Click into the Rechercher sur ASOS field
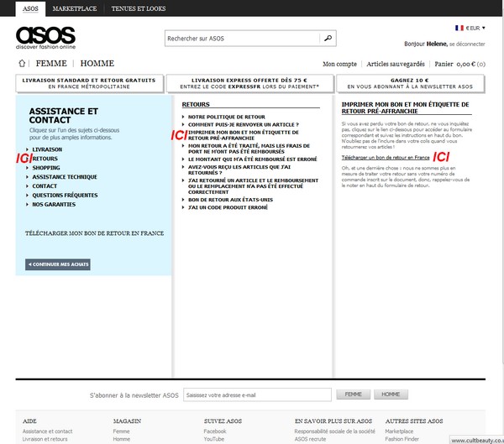The image size is (504, 444). point(242,39)
